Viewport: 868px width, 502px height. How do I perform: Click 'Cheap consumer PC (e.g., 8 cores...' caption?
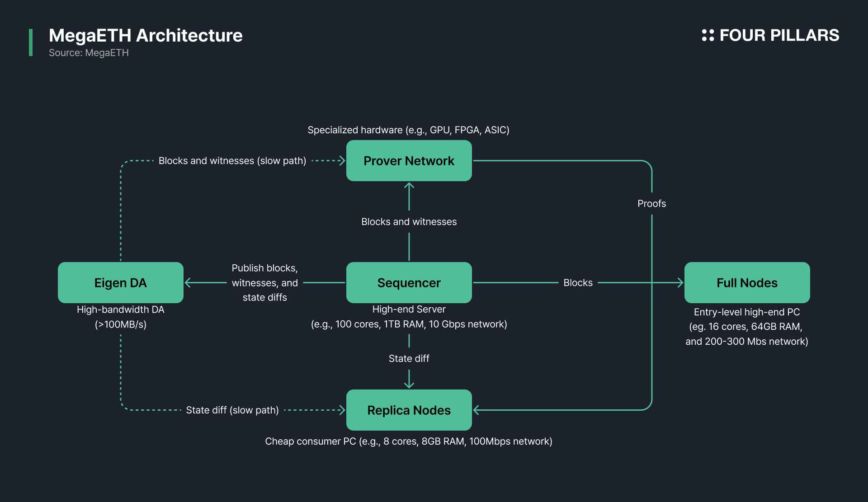click(x=409, y=441)
